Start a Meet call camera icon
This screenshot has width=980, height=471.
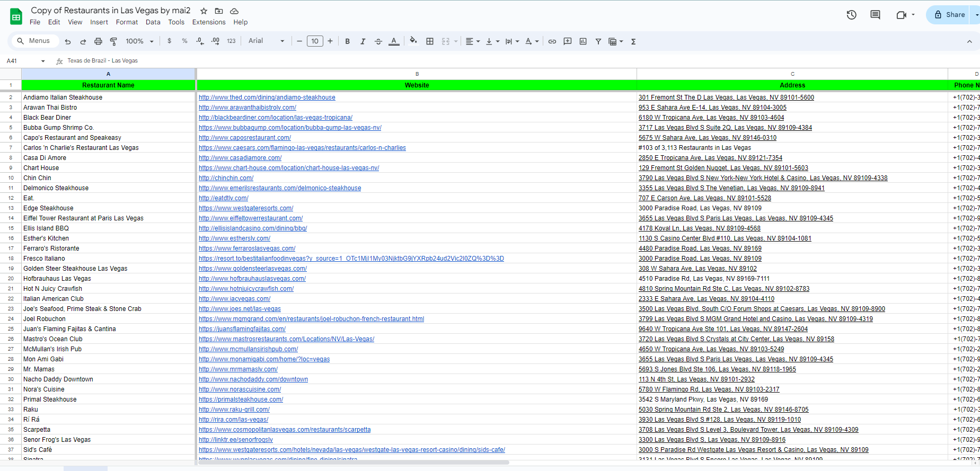click(x=901, y=15)
